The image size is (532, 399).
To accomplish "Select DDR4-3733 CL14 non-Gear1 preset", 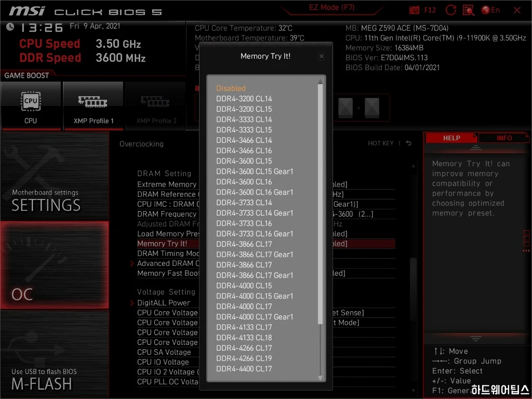I will click(244, 203).
